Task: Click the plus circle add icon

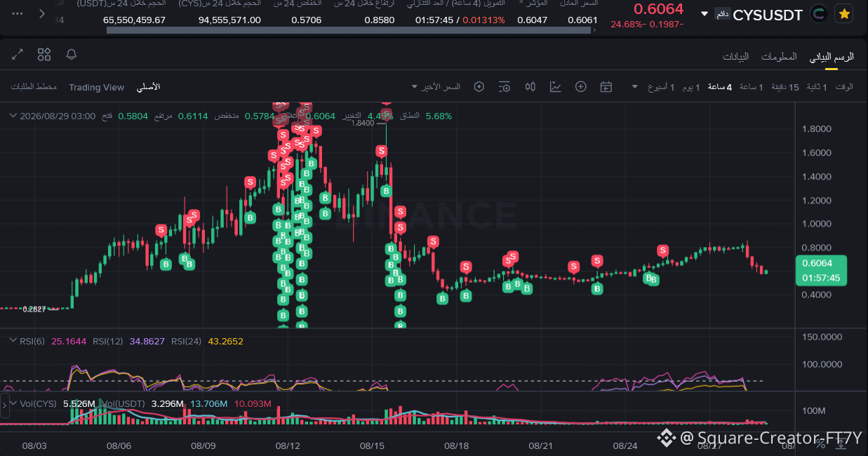Action: pyautogui.click(x=580, y=87)
